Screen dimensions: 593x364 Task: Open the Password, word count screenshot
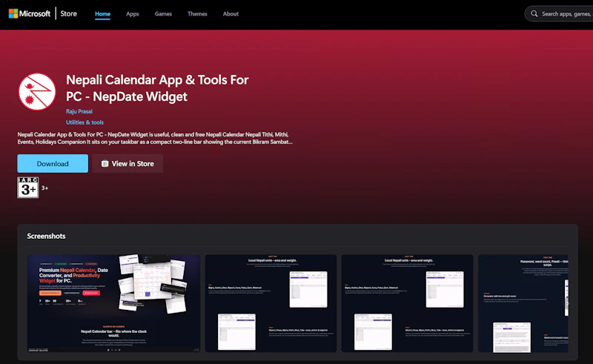click(523, 303)
